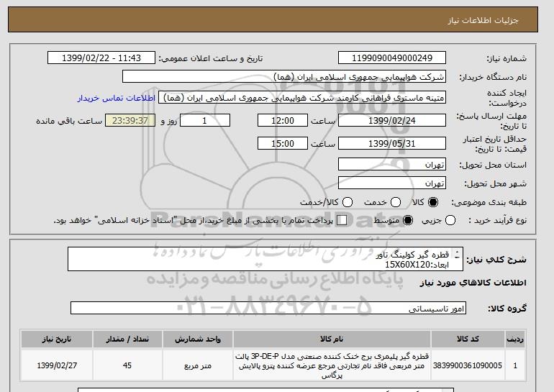Click the delivery province field تهران
This screenshot has height=392, width=554.
pyautogui.click(x=392, y=165)
